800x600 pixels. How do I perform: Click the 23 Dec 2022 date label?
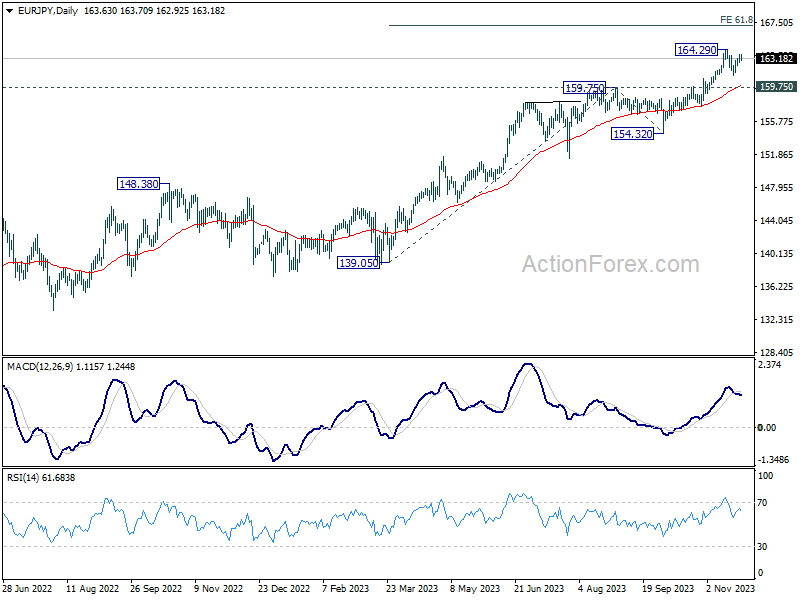pos(284,588)
